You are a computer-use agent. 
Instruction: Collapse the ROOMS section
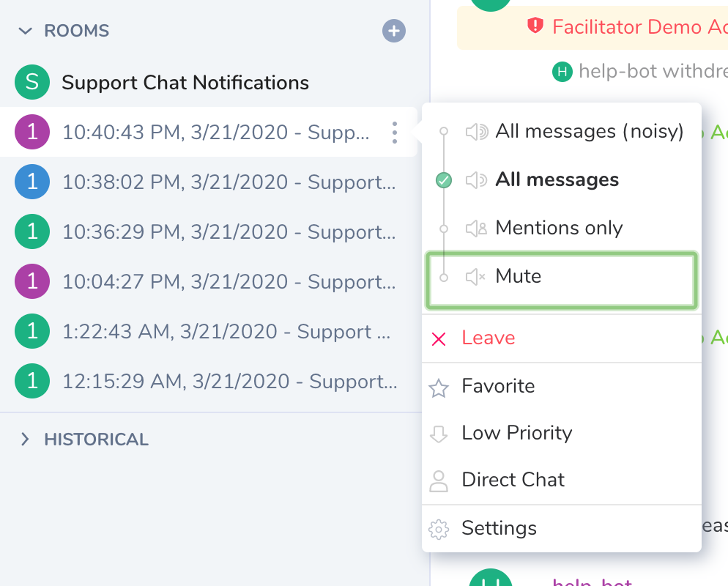(26, 31)
